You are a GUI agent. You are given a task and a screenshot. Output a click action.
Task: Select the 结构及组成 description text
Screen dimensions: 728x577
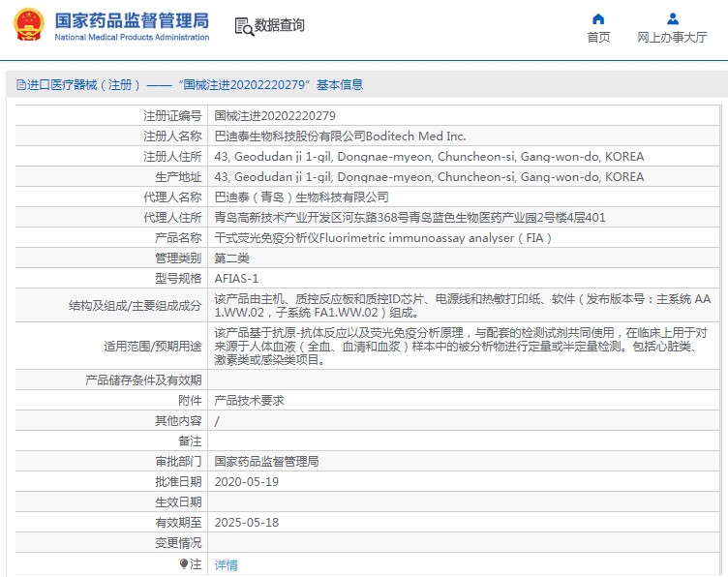(x=463, y=306)
